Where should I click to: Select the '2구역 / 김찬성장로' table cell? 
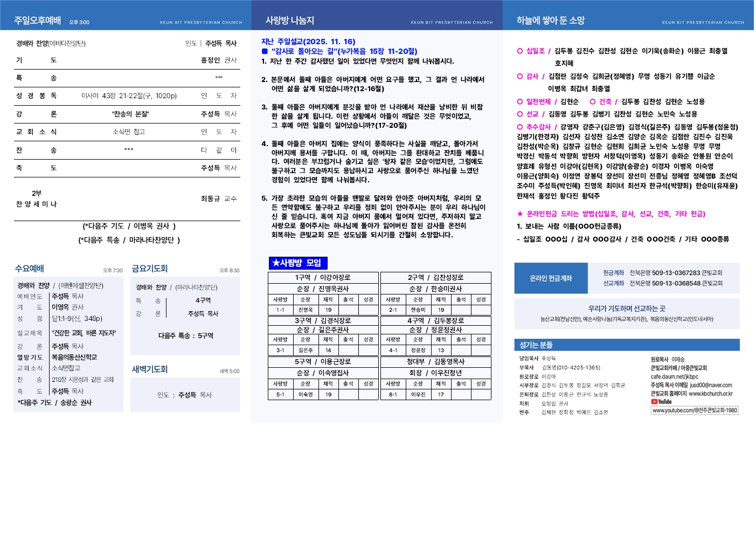pyautogui.click(x=436, y=278)
